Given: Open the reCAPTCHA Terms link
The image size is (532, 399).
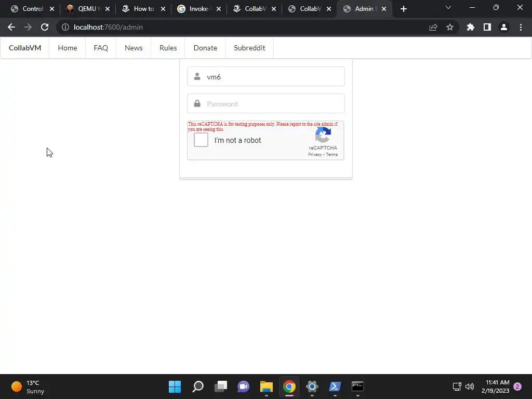Looking at the screenshot, I should point(332,154).
